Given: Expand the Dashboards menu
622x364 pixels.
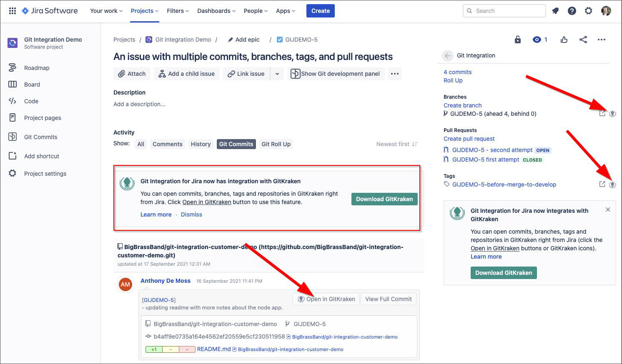Looking at the screenshot, I should (x=216, y=11).
